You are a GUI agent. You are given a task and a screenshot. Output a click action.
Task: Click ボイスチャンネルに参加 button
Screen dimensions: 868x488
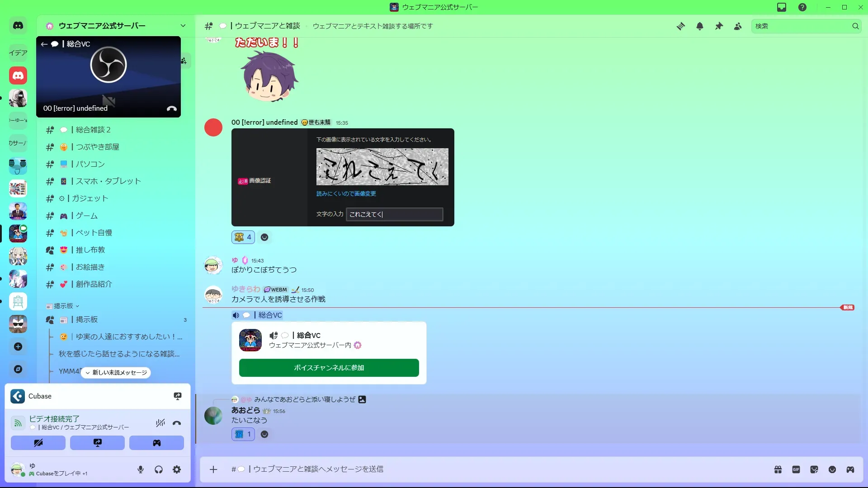[x=329, y=368]
